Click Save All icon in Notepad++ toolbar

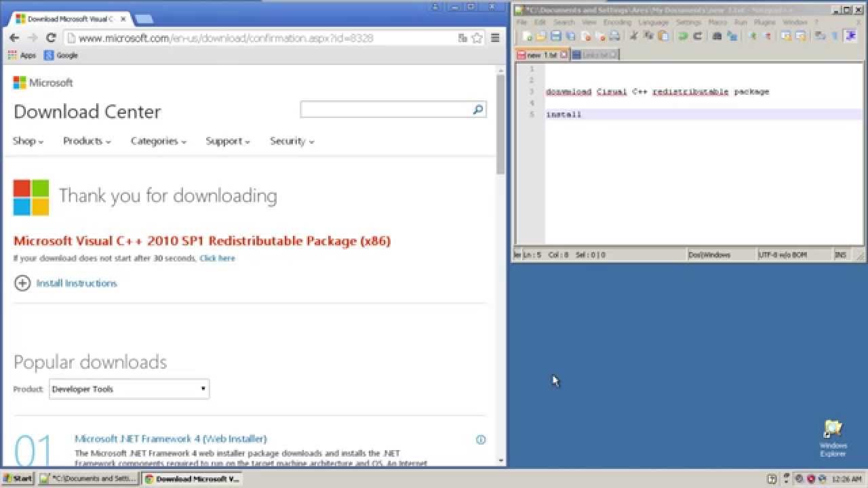(x=570, y=36)
